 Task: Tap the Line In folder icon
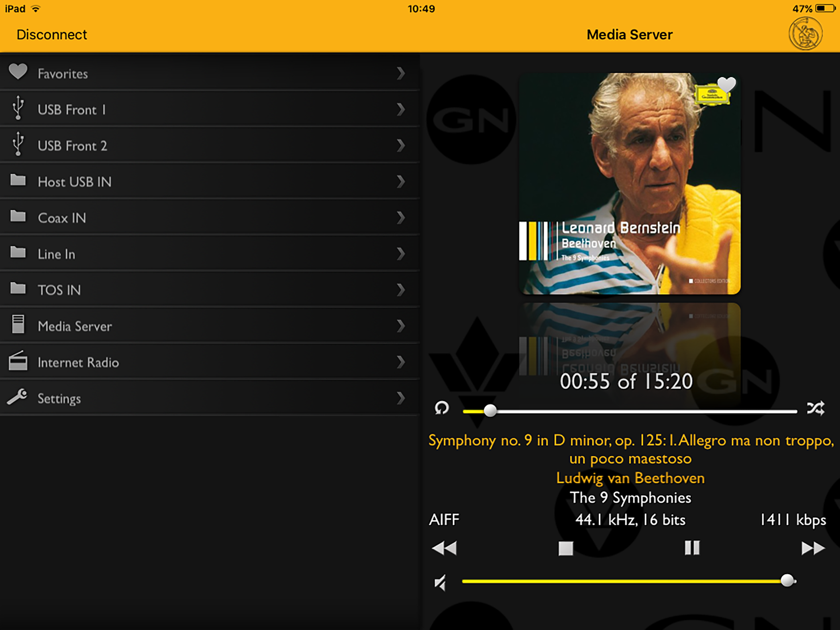pos(18,252)
